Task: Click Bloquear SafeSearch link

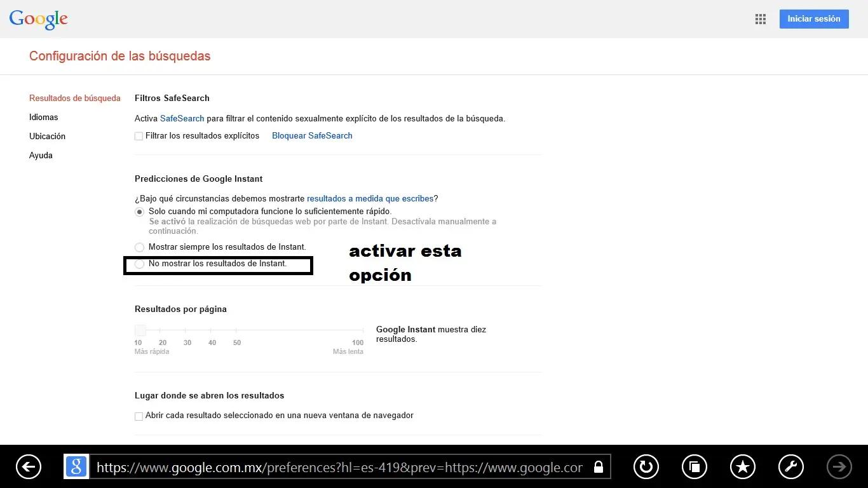Action: coord(312,136)
